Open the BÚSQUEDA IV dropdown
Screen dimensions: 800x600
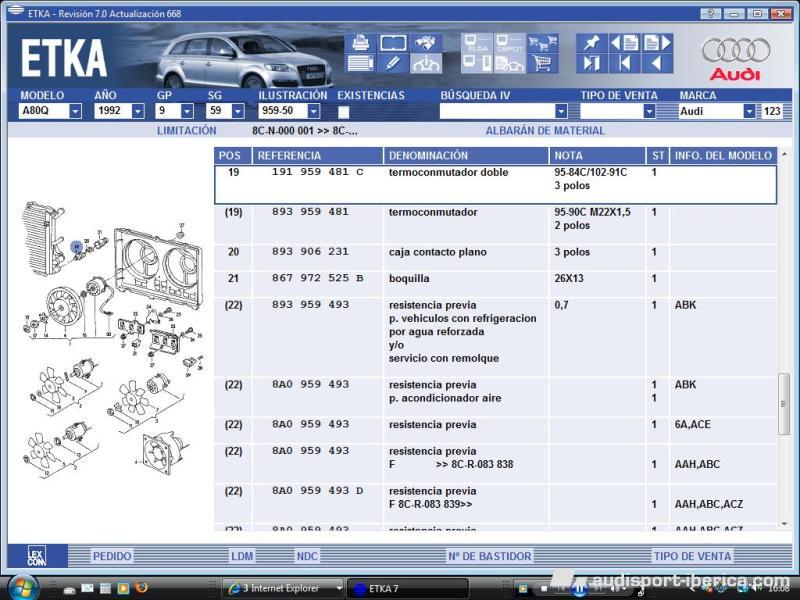pyautogui.click(x=561, y=111)
